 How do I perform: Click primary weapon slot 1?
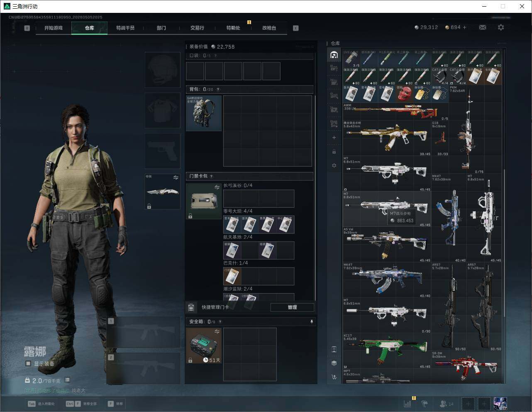(144, 332)
